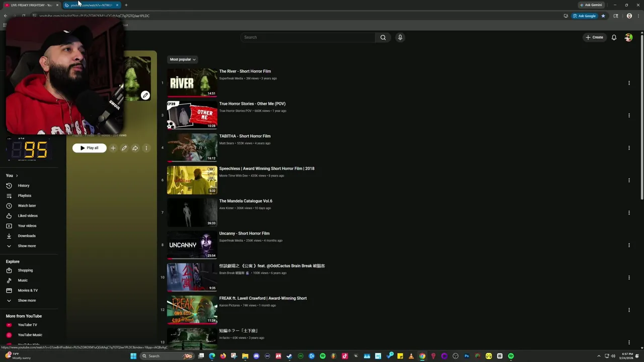Open a new browser tab with plus button
The width and height of the screenshot is (644, 362).
click(126, 5)
